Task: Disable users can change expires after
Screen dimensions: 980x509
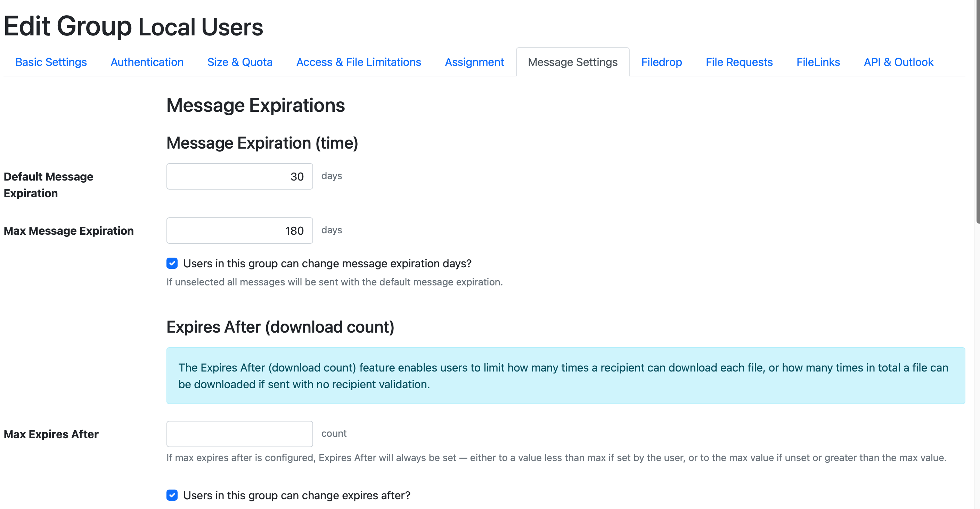Action: click(x=172, y=495)
